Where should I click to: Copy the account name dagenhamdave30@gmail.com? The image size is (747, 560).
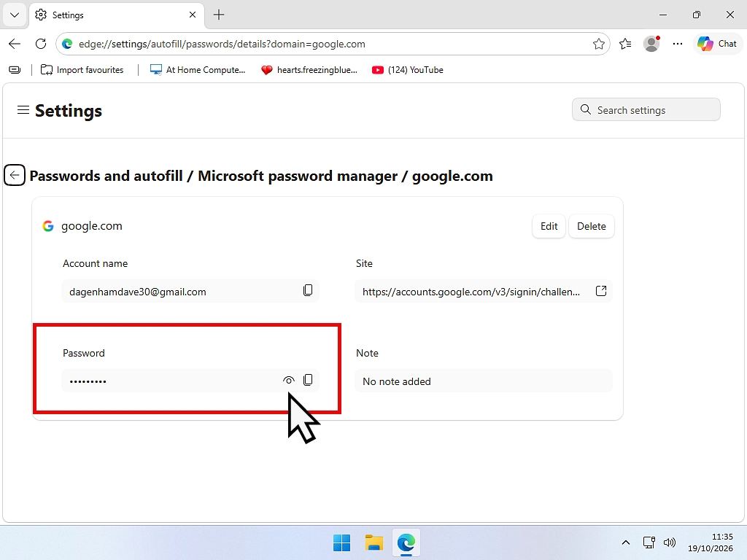(x=309, y=290)
